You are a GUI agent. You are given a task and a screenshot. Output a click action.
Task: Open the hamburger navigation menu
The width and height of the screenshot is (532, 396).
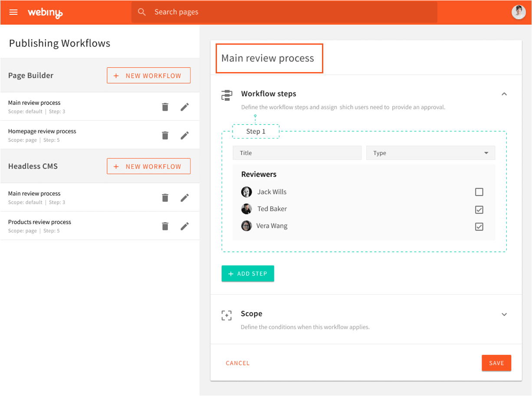[x=13, y=12]
